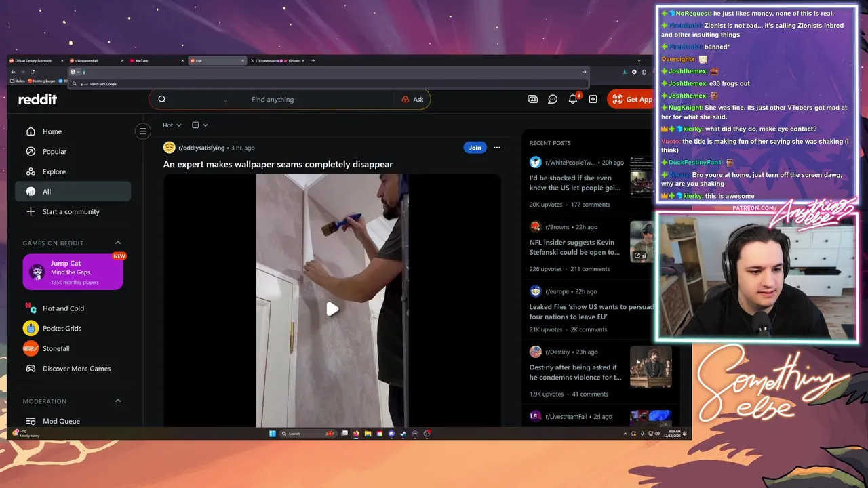This screenshot has height=488, width=868.
Task: Switch to the YouTube browser tab
Action: pyautogui.click(x=156, y=60)
